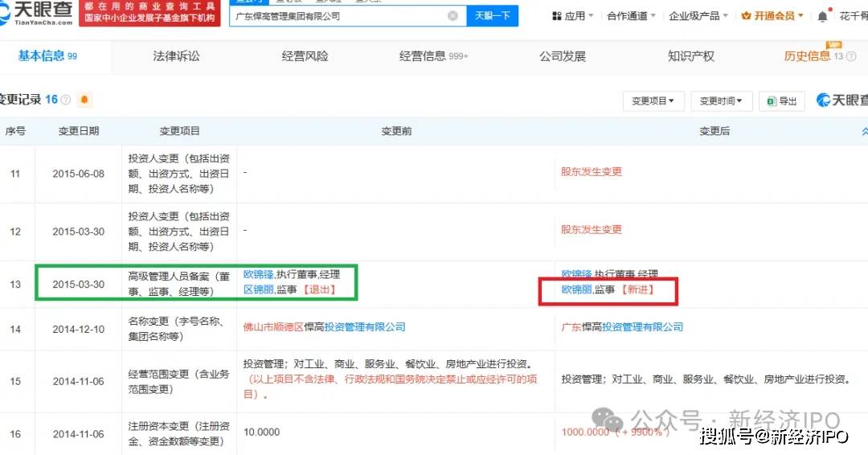
Task: Click the crown icon before 开通会员
Action: 746,16
